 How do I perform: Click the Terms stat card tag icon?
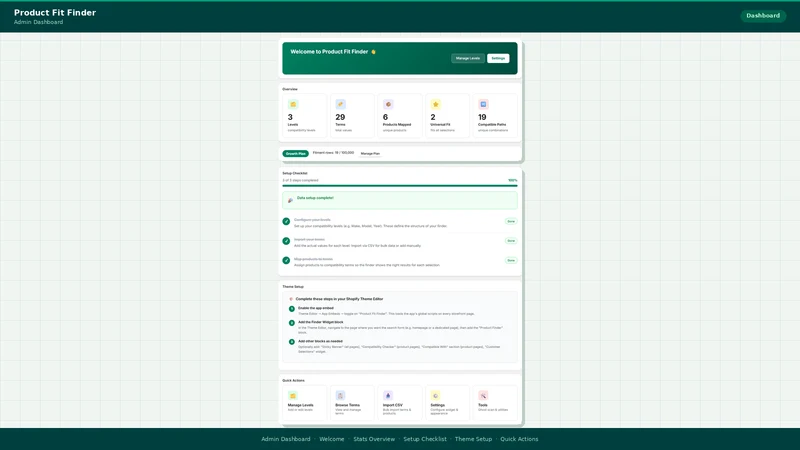(x=340, y=105)
